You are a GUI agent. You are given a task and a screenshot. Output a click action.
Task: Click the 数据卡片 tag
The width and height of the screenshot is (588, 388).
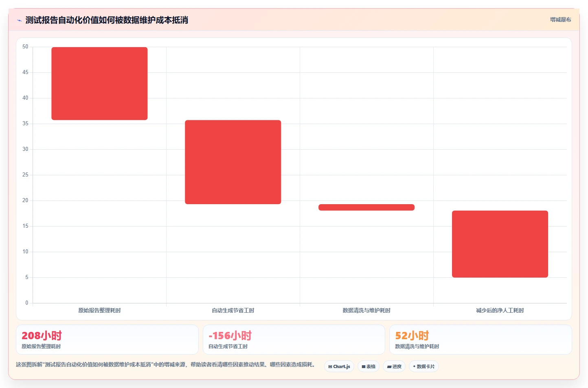pos(424,366)
